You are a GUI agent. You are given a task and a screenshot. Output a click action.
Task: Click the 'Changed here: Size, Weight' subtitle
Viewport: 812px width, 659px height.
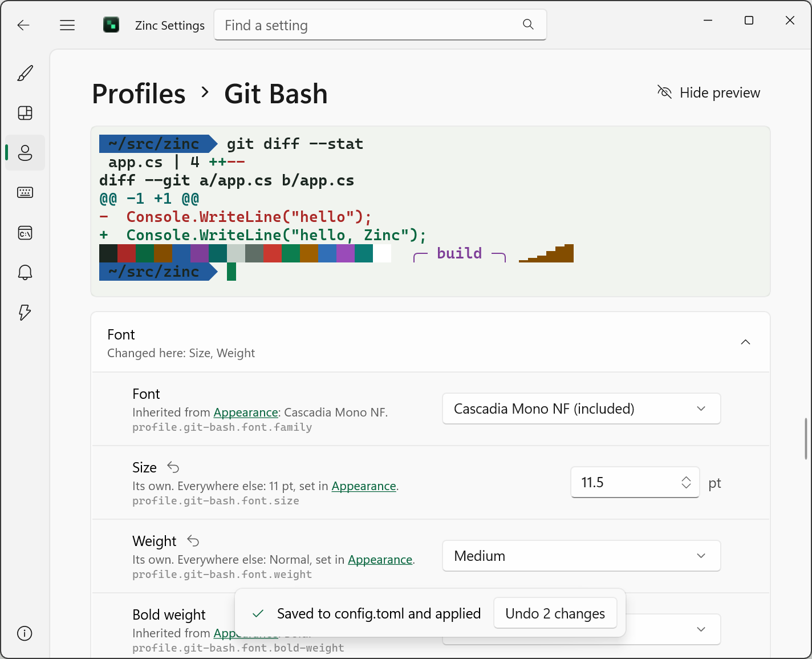tap(181, 353)
